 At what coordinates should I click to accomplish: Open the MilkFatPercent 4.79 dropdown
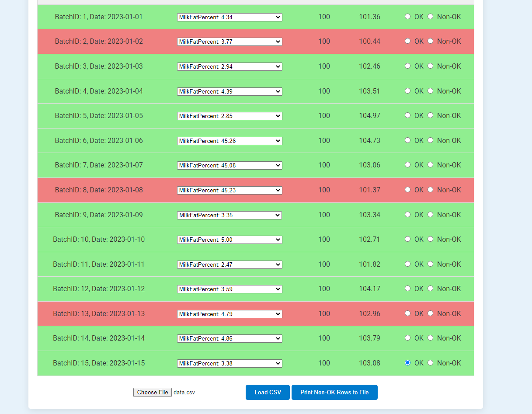coord(229,314)
